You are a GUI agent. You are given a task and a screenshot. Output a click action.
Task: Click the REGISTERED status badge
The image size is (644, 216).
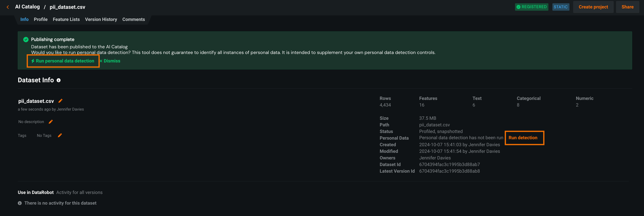[532, 7]
